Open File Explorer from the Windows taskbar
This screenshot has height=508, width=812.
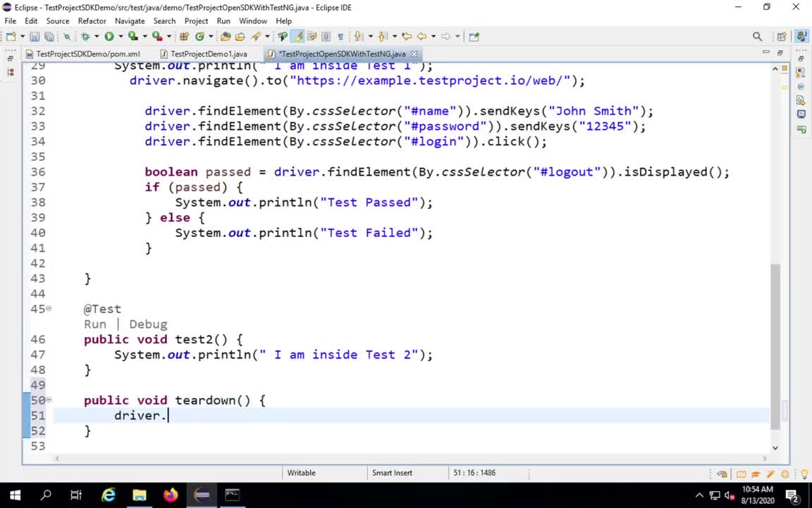pos(140,495)
